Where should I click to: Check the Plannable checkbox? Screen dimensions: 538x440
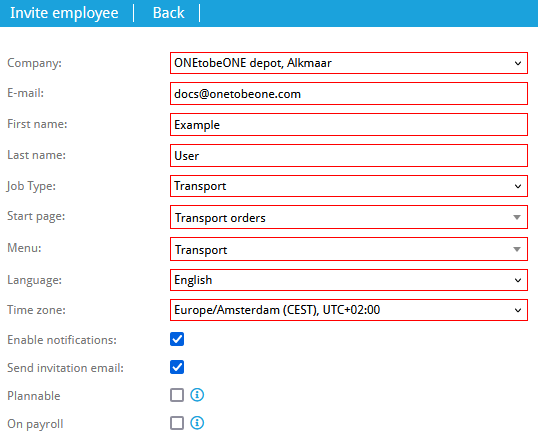click(x=177, y=395)
